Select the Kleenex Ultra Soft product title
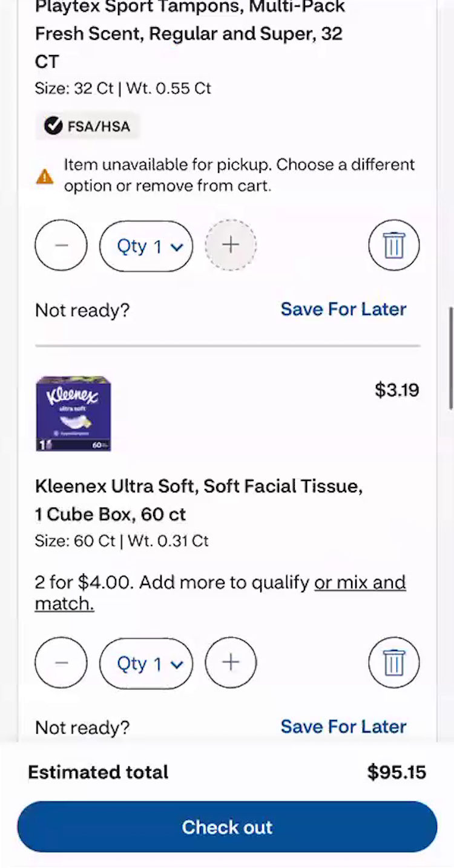 (x=198, y=500)
